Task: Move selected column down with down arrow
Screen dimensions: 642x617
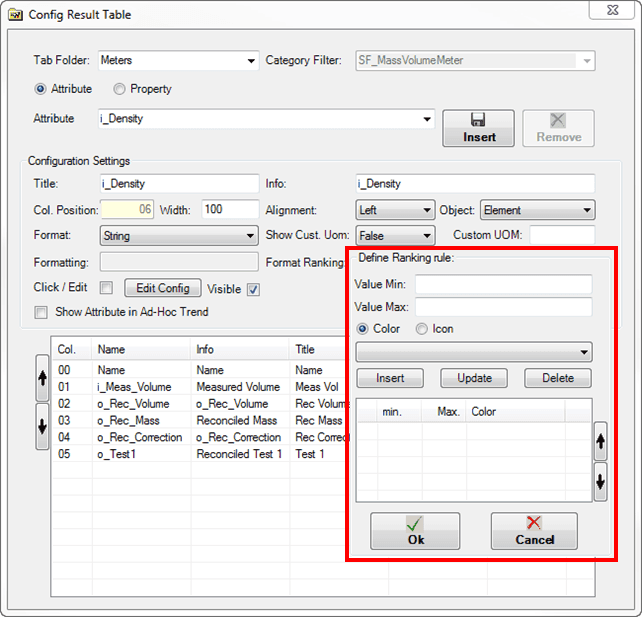Action: point(42,427)
